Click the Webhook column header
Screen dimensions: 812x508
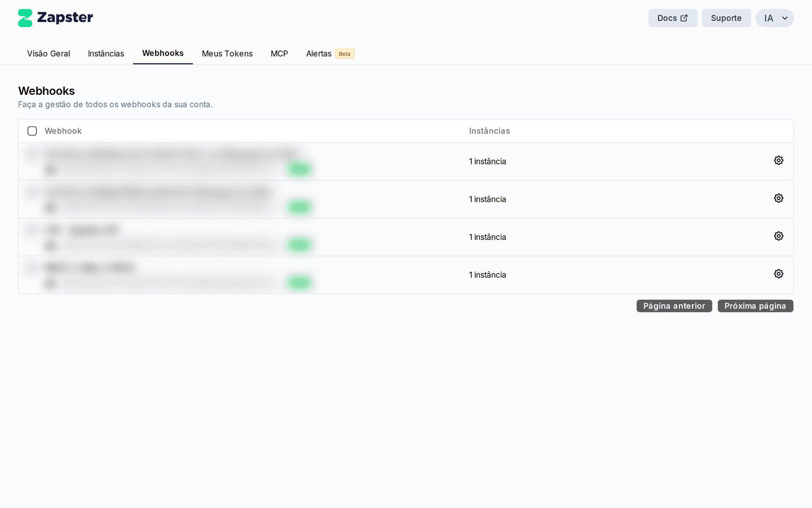(x=63, y=131)
